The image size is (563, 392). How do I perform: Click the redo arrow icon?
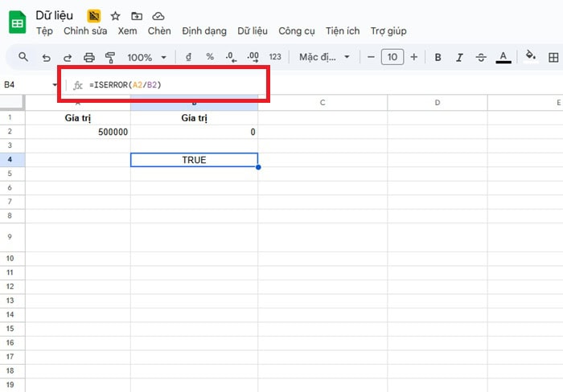pos(68,57)
